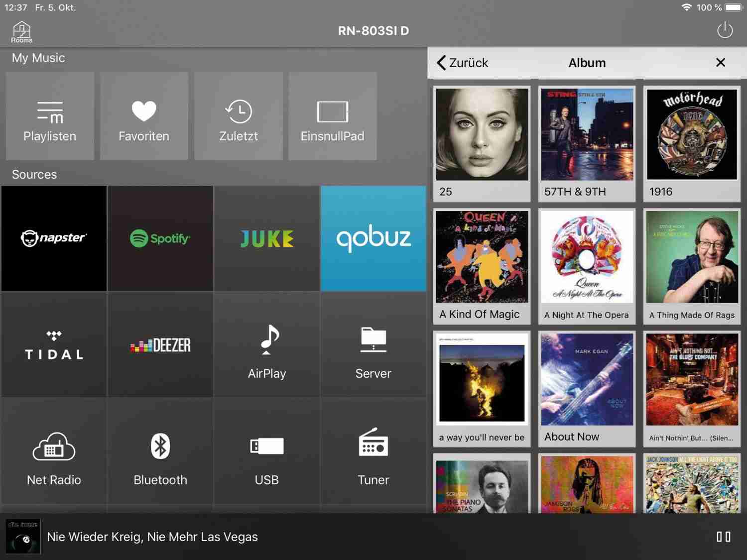Open album A Night At The Opera
The image size is (747, 560).
click(x=587, y=266)
